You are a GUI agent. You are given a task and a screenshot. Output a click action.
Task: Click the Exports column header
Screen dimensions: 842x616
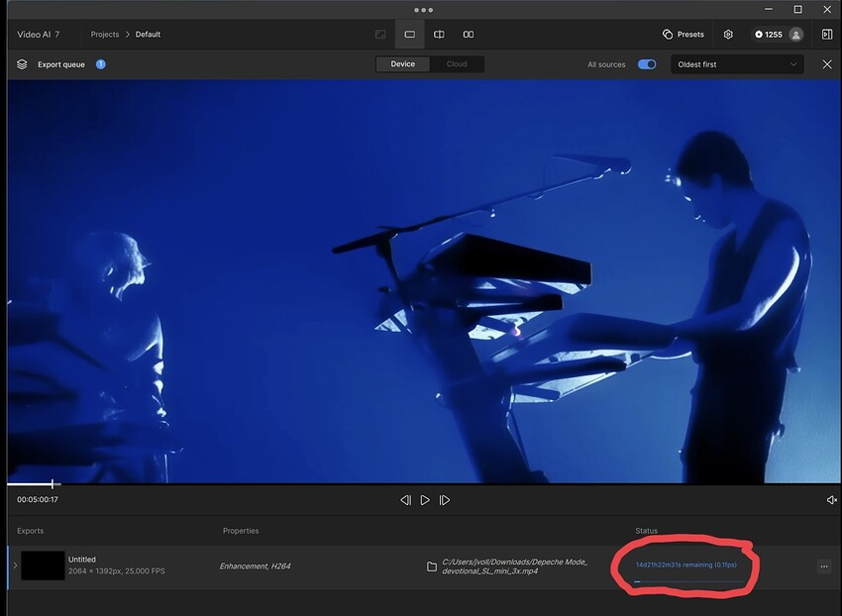click(30, 531)
